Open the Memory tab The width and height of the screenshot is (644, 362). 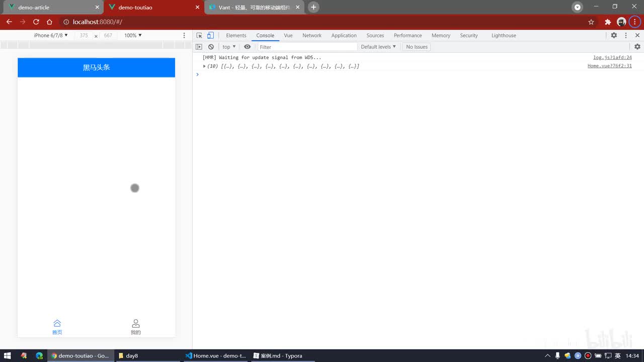pyautogui.click(x=441, y=35)
